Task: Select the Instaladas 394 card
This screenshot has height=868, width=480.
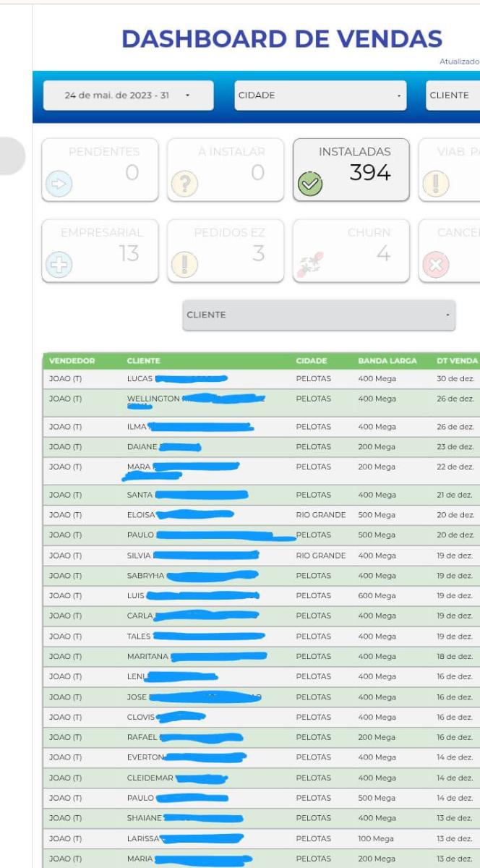Action: pyautogui.click(x=351, y=170)
